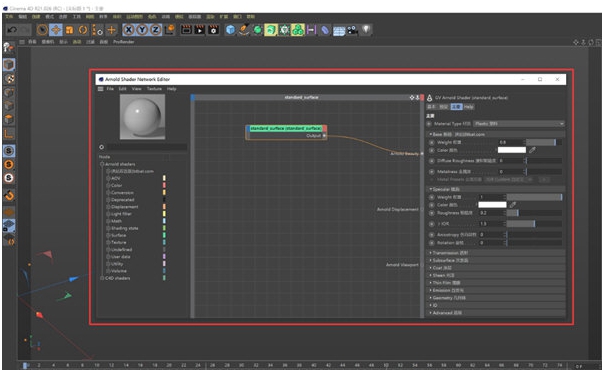This screenshot has width=604, height=370.
Task: Click the coordinate system icon
Action: click(x=169, y=30)
